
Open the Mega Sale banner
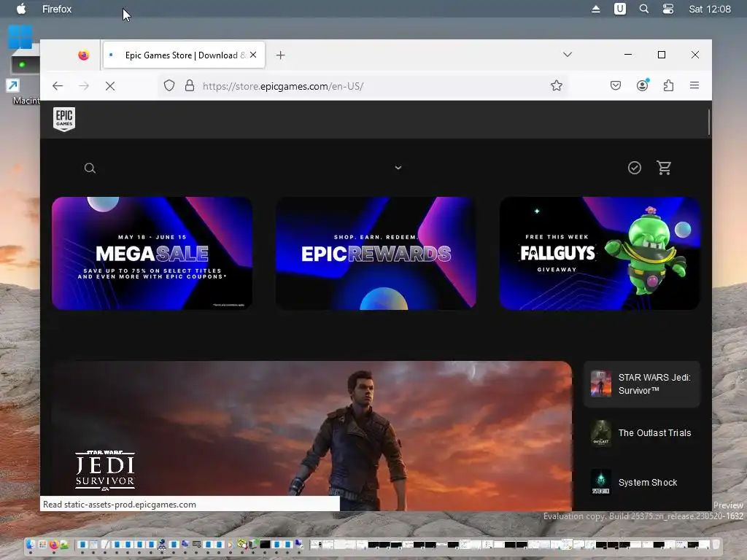(x=152, y=253)
